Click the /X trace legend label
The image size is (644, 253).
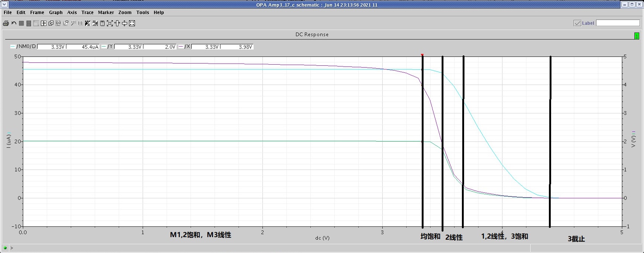click(x=188, y=47)
